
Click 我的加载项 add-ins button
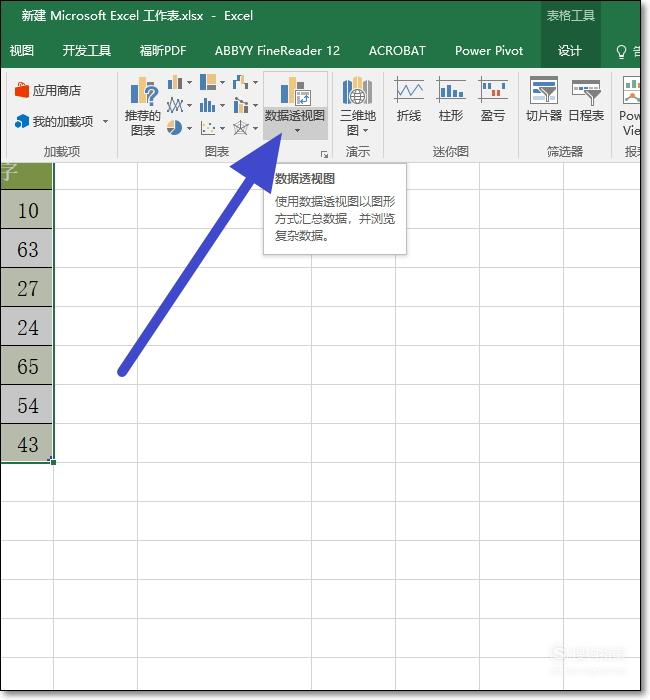coord(54,121)
